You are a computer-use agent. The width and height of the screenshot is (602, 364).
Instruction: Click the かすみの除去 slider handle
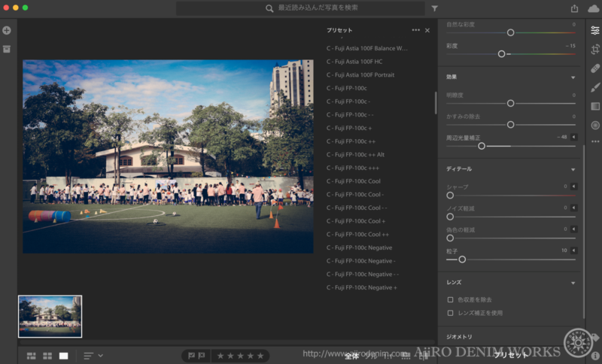click(x=511, y=125)
